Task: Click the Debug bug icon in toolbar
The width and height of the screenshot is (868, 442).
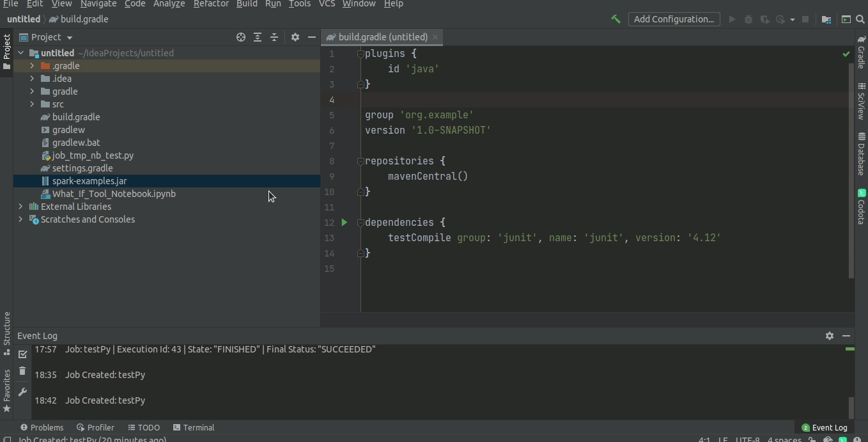Action: coord(748,19)
